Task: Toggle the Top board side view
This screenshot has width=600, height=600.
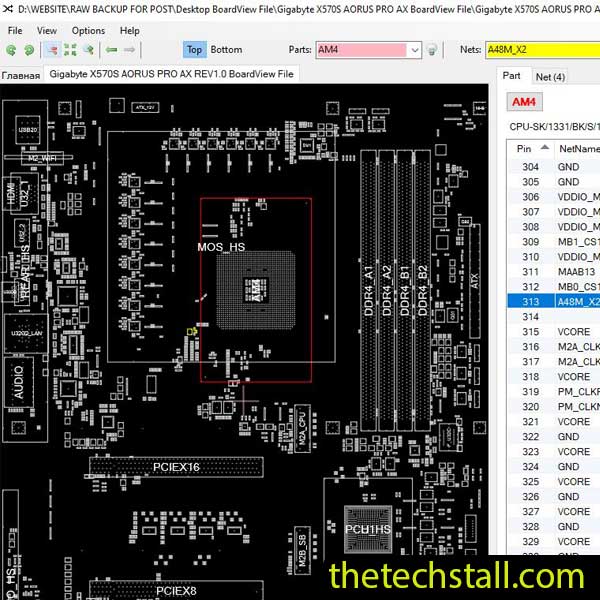Action: click(194, 49)
